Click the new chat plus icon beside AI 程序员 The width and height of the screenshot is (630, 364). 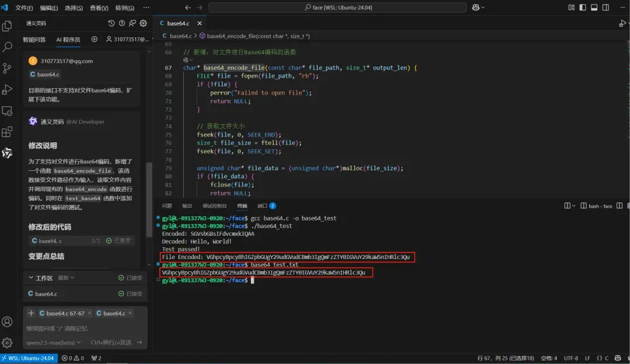94,39
